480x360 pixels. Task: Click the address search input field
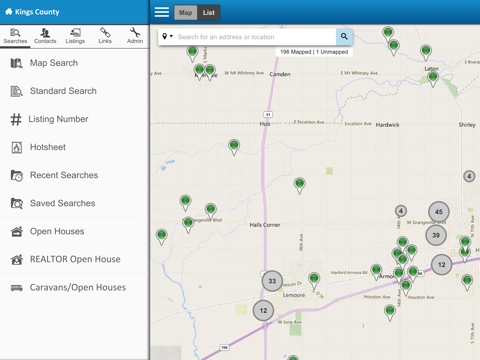(x=255, y=37)
